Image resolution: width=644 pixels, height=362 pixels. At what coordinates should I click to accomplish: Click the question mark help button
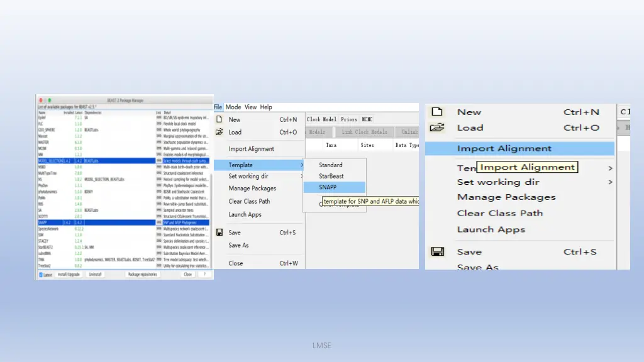[x=204, y=275]
